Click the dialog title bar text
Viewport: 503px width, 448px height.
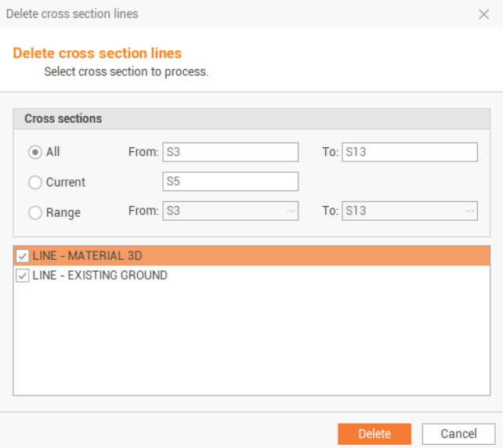tap(72, 14)
